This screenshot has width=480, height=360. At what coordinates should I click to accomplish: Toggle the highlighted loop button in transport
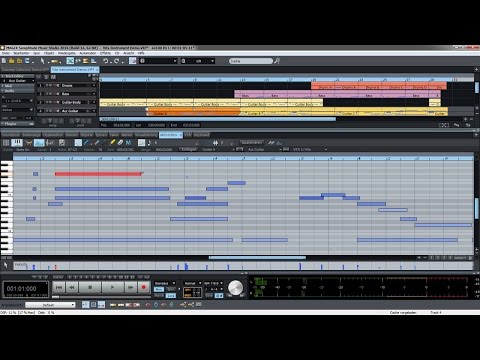tap(171, 295)
